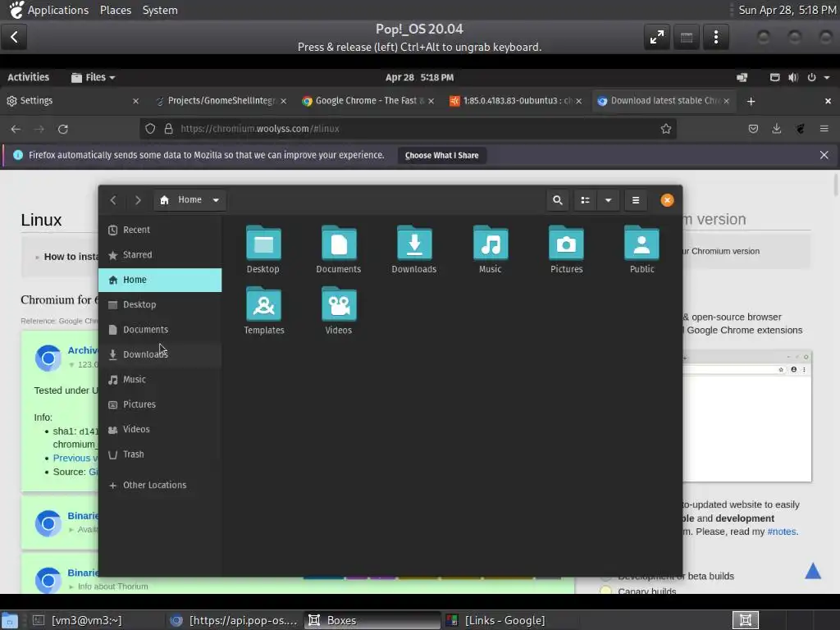Open Trash in Files sidebar
This screenshot has width=840, height=630.
tap(160, 454)
